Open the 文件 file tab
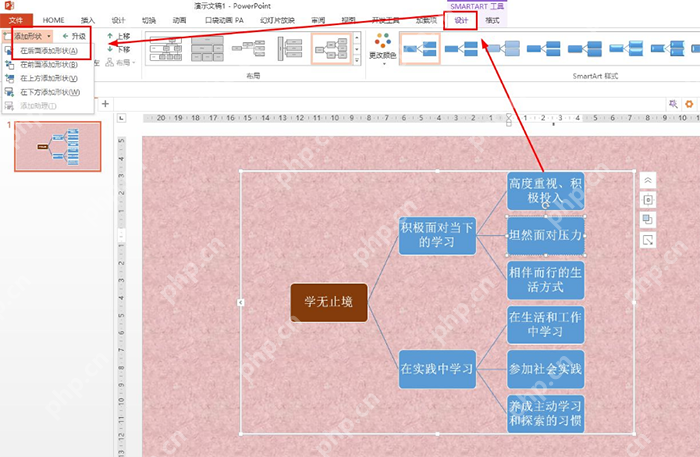700x457 pixels. pos(16,20)
